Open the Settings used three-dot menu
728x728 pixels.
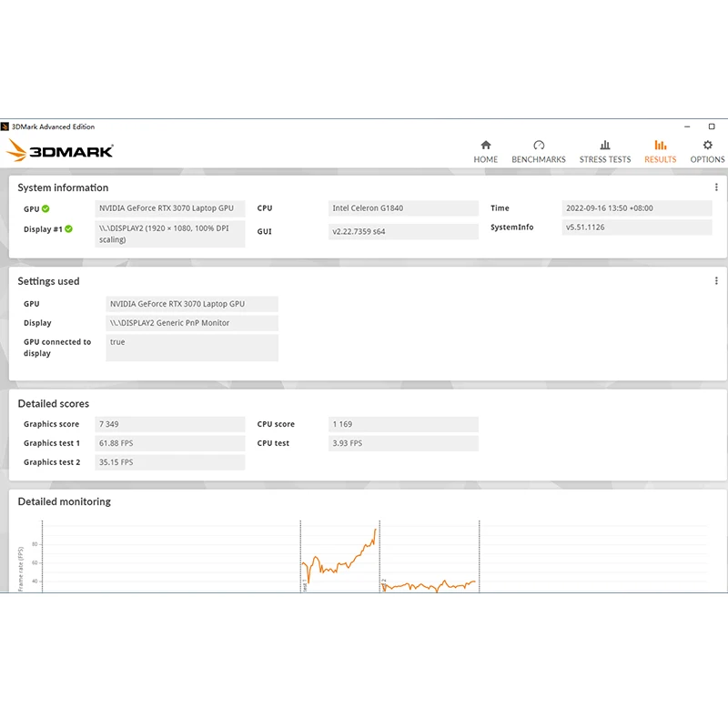(716, 281)
